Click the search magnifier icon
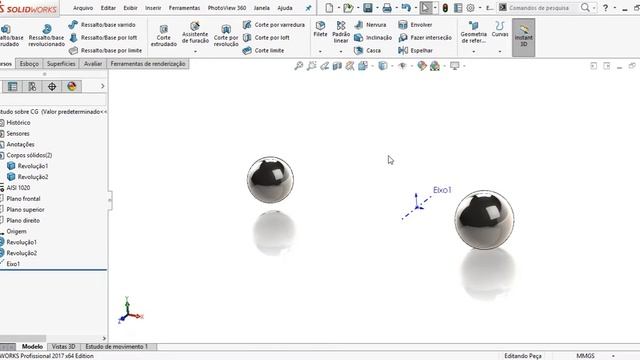The height and width of the screenshot is (360, 640). click(585, 8)
